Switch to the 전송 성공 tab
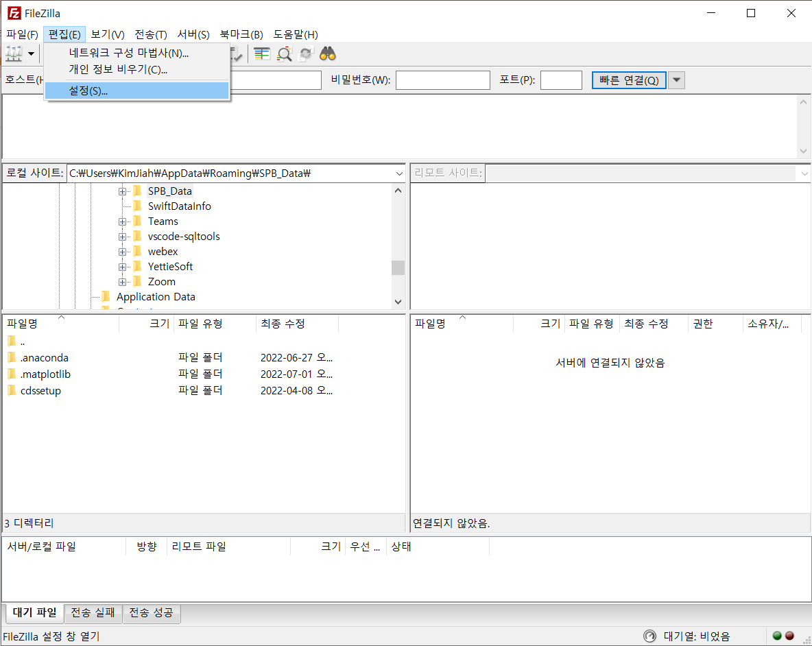The image size is (812, 646). [x=151, y=613]
